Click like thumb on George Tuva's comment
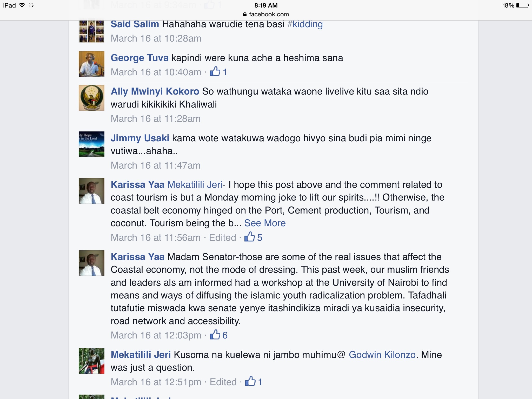532x399 pixels. pos(215,71)
